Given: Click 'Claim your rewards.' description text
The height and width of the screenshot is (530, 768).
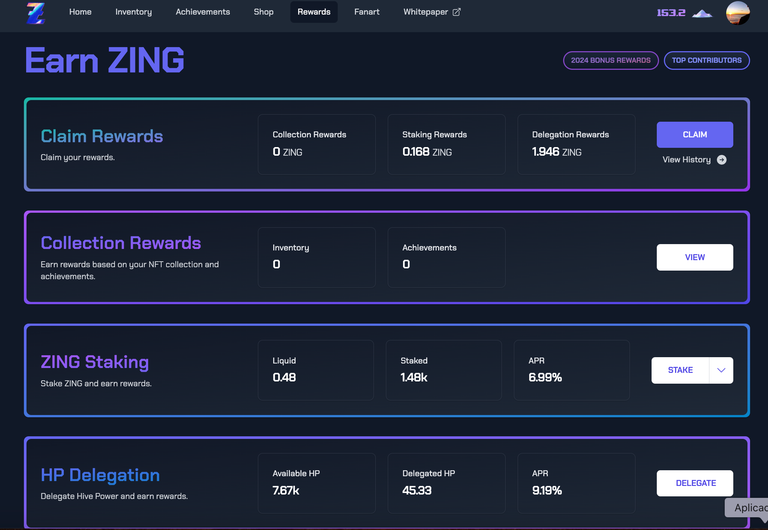Looking at the screenshot, I should 77,157.
